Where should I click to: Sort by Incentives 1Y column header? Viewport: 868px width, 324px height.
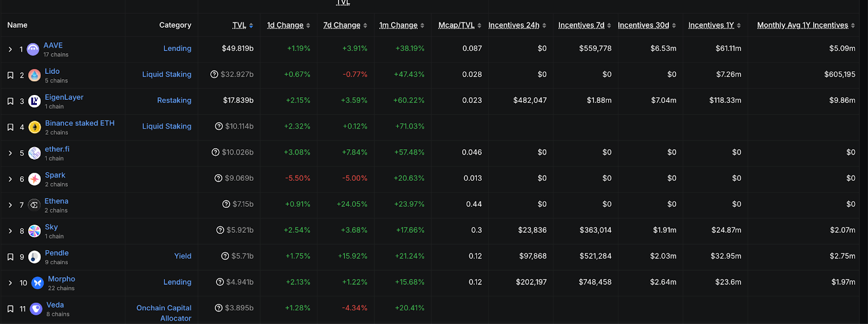715,26
